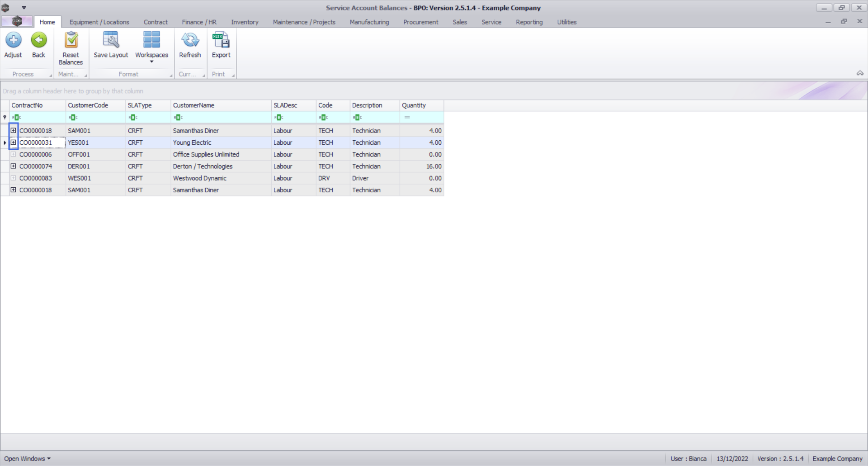Open the Maintenance / Projects tab
This screenshot has height=466, width=868.
[x=304, y=22]
